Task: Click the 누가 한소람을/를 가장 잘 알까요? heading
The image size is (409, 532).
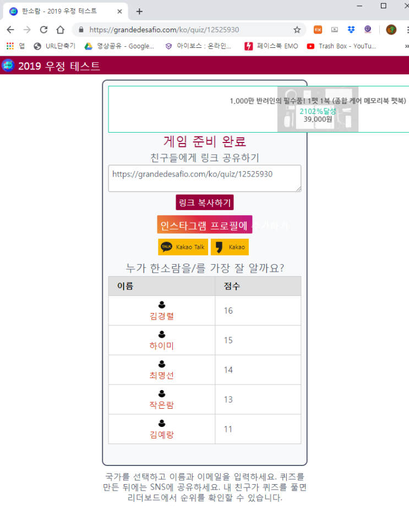Action: point(205,268)
